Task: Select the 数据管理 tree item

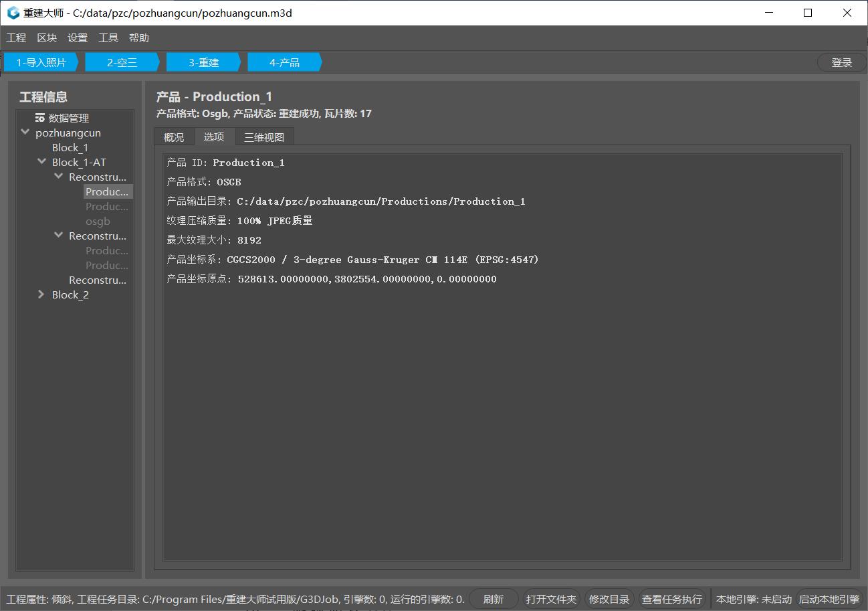Action: pos(69,118)
